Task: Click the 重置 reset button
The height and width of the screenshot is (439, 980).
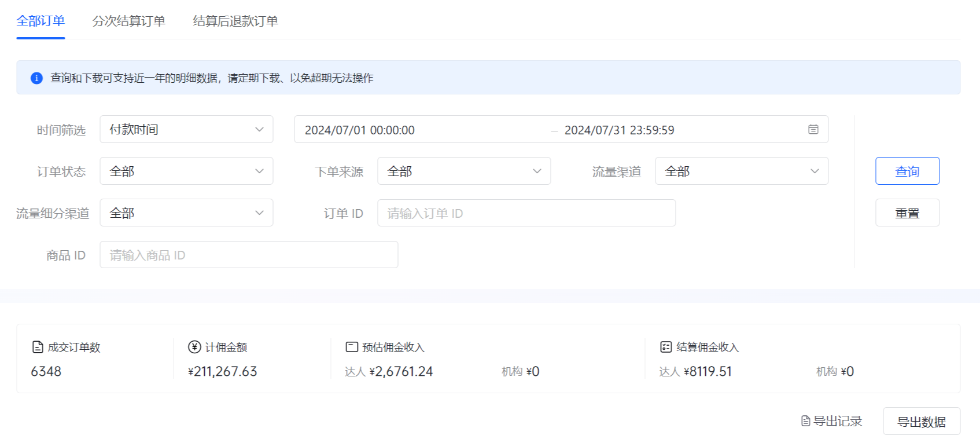Action: point(907,213)
